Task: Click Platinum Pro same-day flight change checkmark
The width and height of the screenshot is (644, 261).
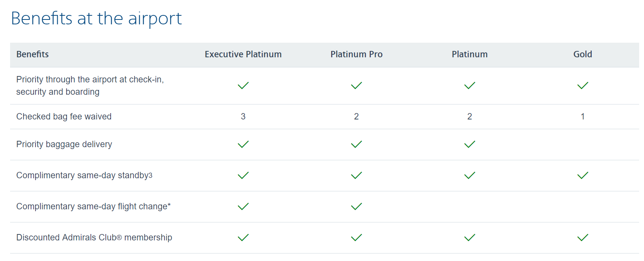Action: coord(356,206)
